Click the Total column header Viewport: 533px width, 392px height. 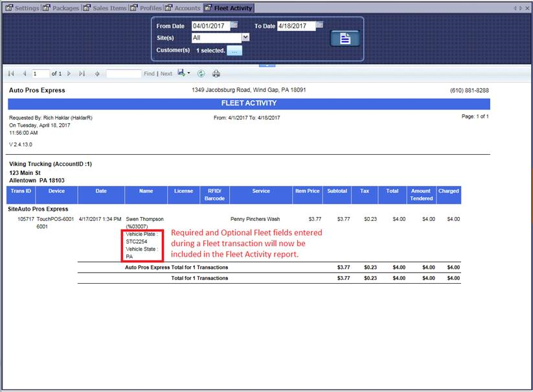392,195
